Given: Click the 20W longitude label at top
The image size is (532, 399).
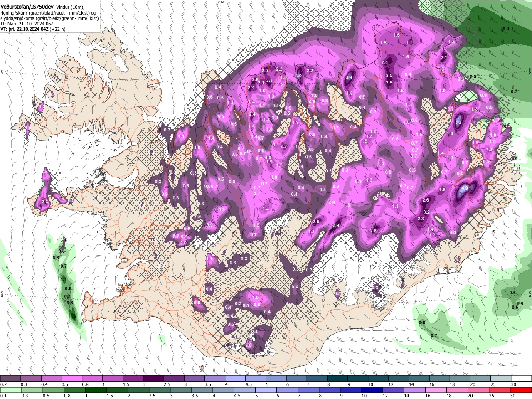Looking at the screenshot, I should (221, 2).
